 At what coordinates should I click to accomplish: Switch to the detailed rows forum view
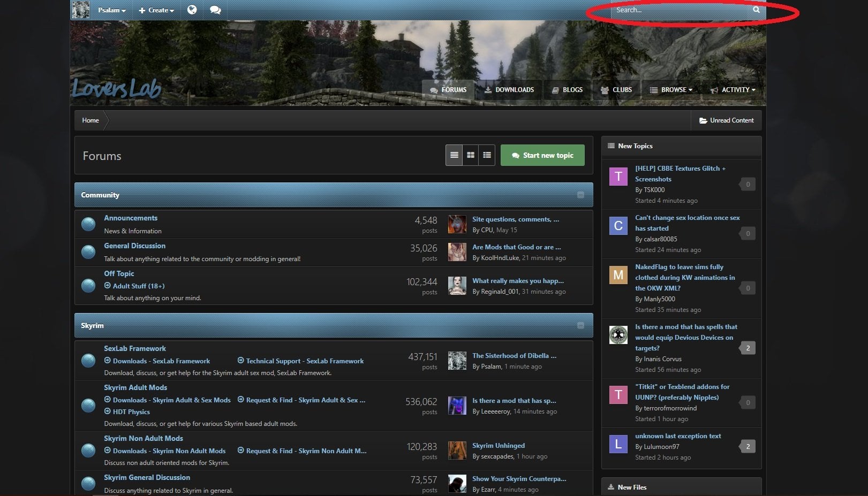click(x=487, y=155)
